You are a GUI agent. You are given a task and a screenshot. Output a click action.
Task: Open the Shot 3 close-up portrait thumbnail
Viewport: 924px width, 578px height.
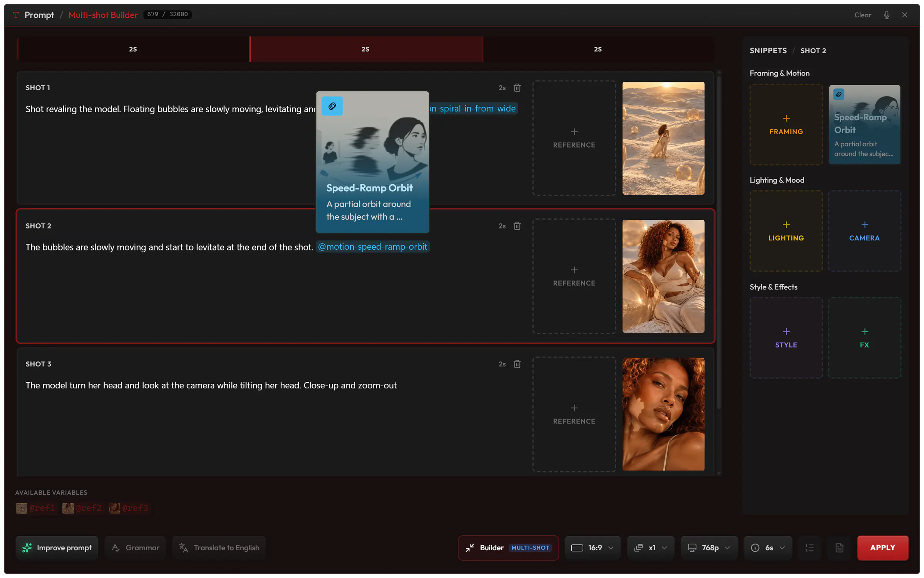[x=663, y=414]
